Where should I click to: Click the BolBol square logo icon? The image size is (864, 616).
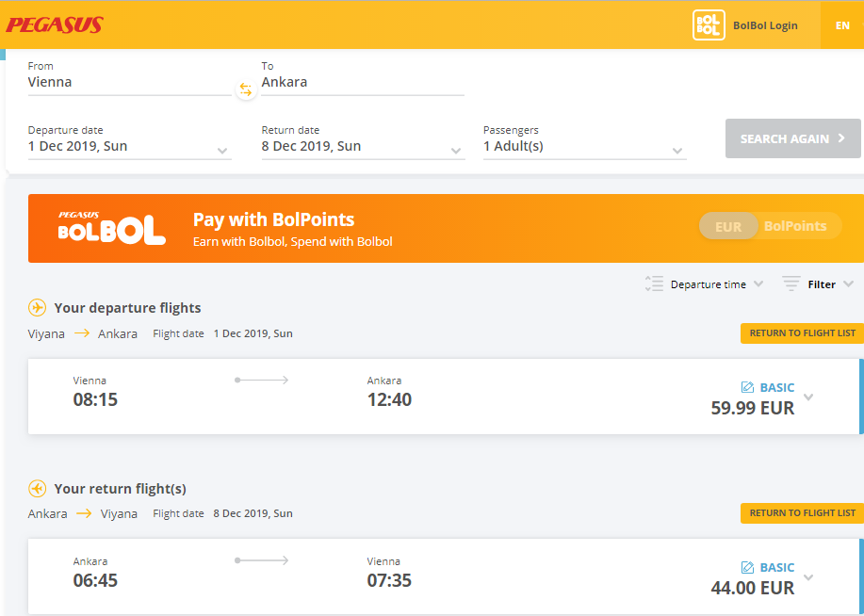(708, 25)
